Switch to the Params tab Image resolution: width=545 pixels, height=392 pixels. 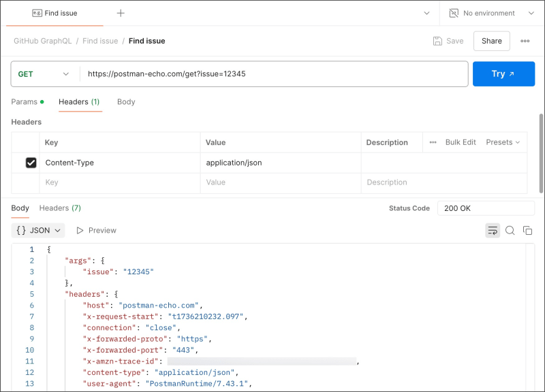[25, 102]
